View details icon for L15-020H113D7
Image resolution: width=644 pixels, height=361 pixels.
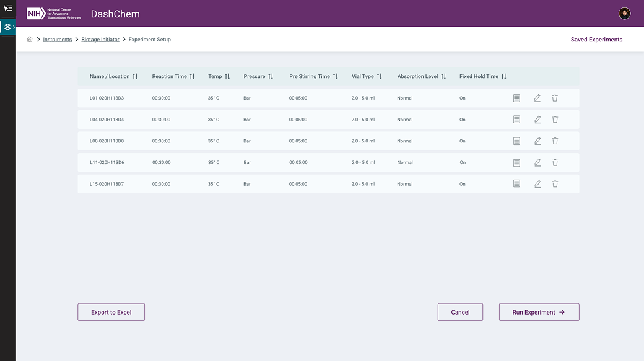click(x=516, y=184)
